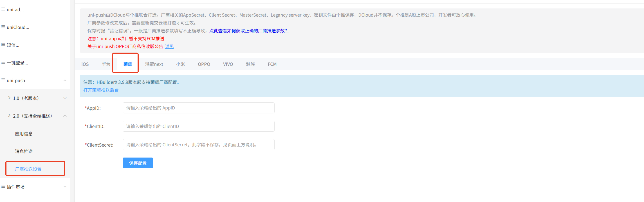Select 应用信息 in the sidebar

24,134
